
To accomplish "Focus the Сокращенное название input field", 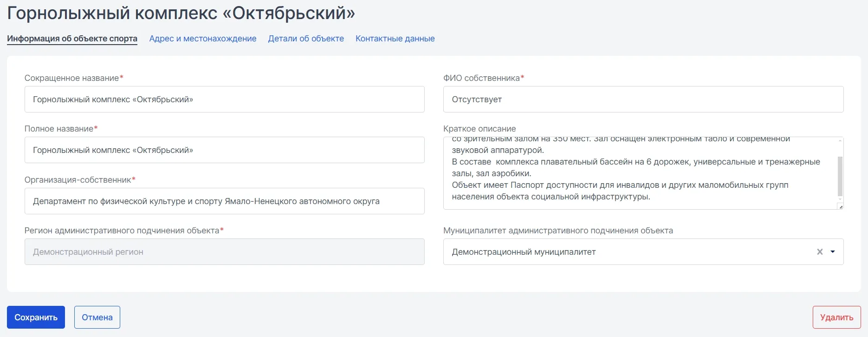I will pyautogui.click(x=225, y=99).
